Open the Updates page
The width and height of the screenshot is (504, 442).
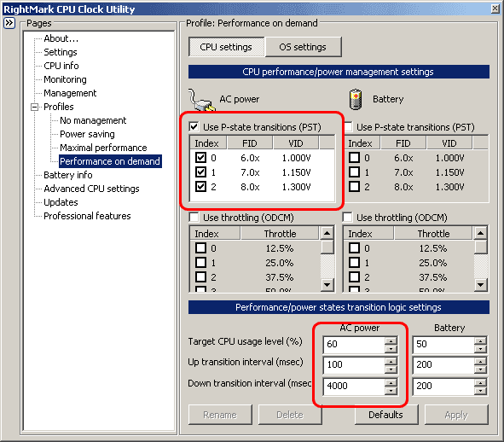[61, 202]
